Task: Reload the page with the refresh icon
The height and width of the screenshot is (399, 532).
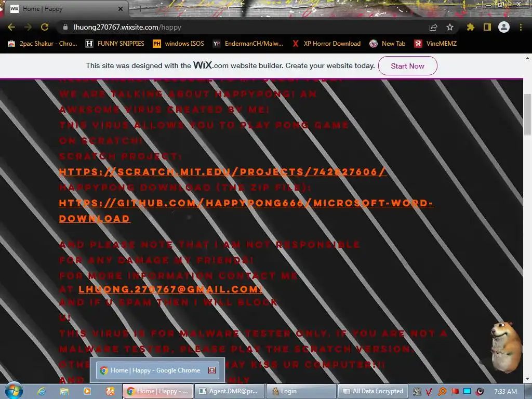Action: [45, 27]
